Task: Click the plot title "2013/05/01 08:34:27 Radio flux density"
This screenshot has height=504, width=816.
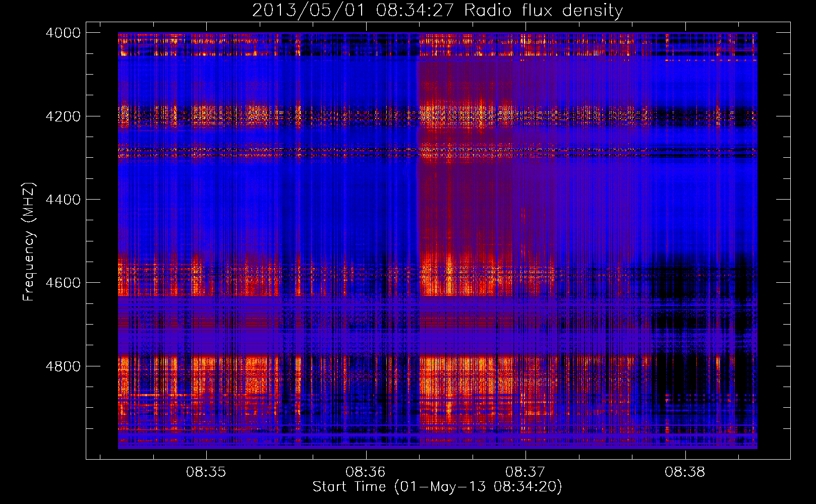Action: tap(437, 11)
